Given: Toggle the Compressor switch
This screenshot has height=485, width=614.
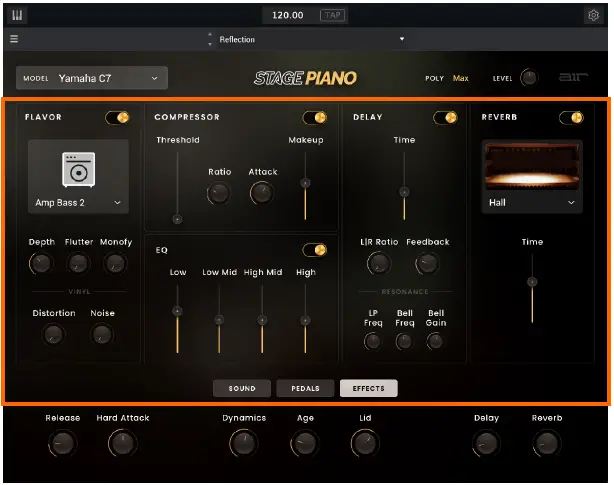Looking at the screenshot, I should [x=314, y=117].
